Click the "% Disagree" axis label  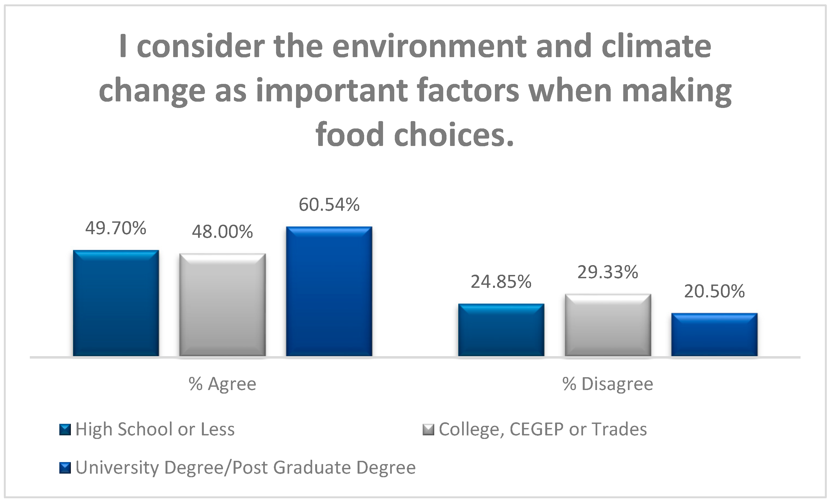click(608, 384)
